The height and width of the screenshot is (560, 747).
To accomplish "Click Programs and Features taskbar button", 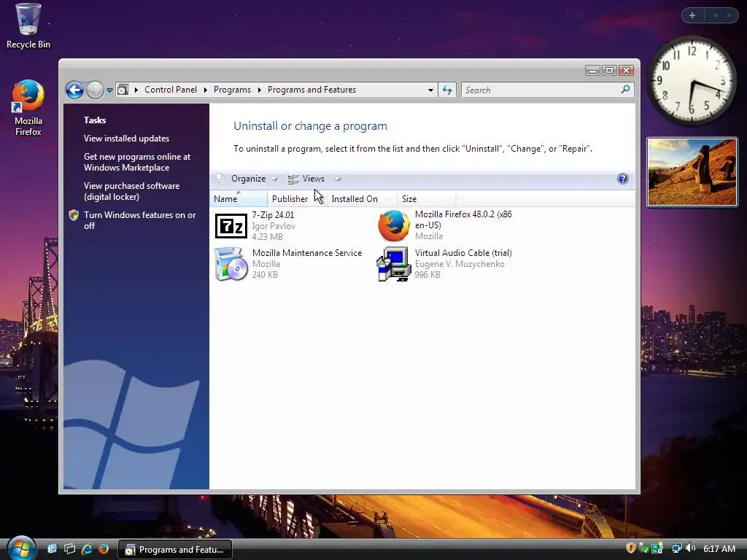I will click(x=175, y=550).
